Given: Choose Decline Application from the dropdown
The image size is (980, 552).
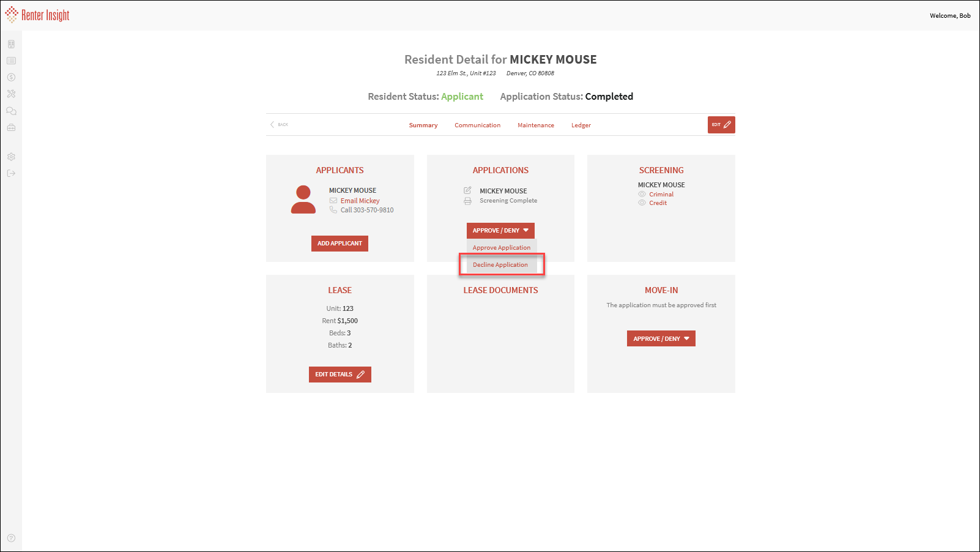Looking at the screenshot, I should click(502, 265).
